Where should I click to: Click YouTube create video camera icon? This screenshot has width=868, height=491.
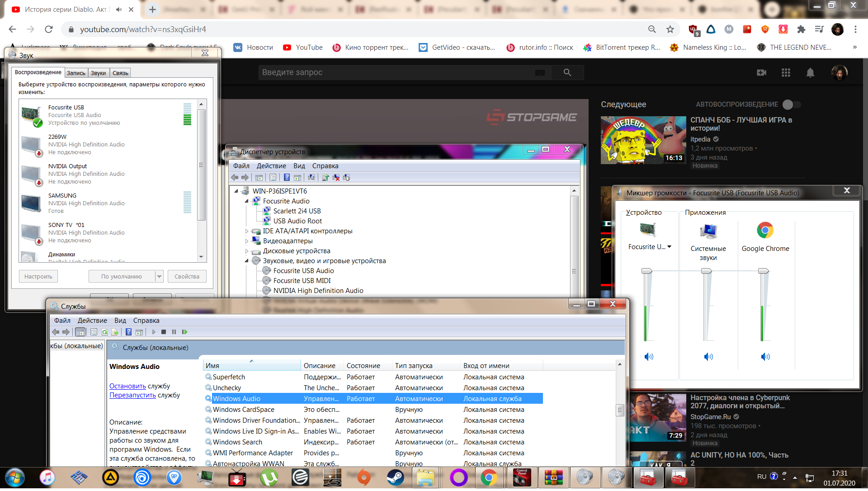(x=762, y=72)
